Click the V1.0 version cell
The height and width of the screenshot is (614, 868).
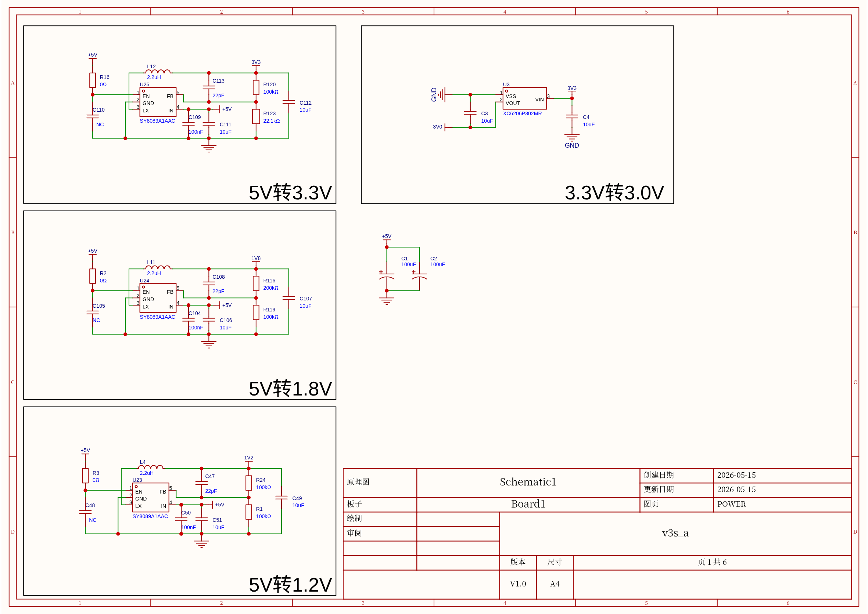(518, 584)
